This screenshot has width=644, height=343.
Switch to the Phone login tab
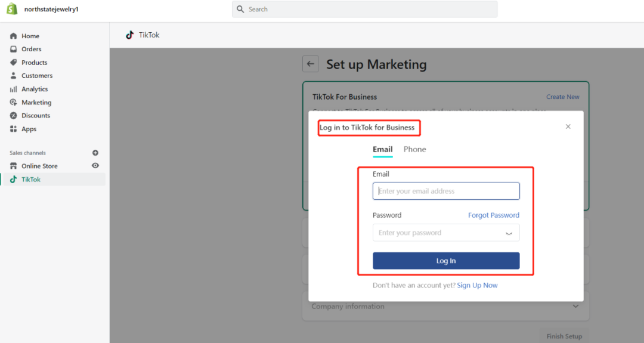(x=415, y=150)
